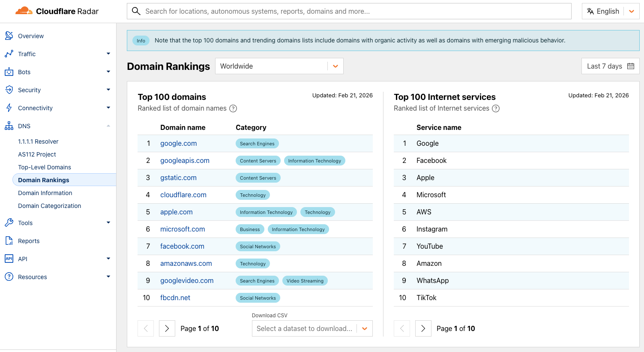This screenshot has width=644, height=352.
Task: Open the English language dropdown arrow
Action: pos(632,12)
